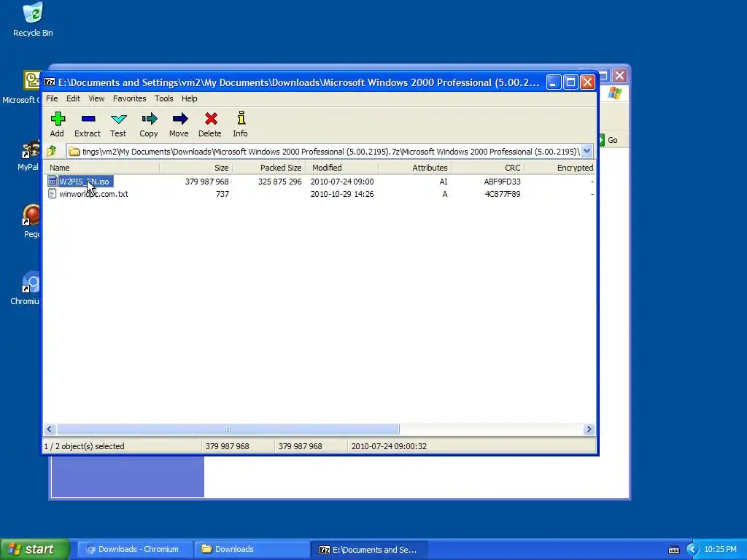Open the Help menu

click(189, 98)
